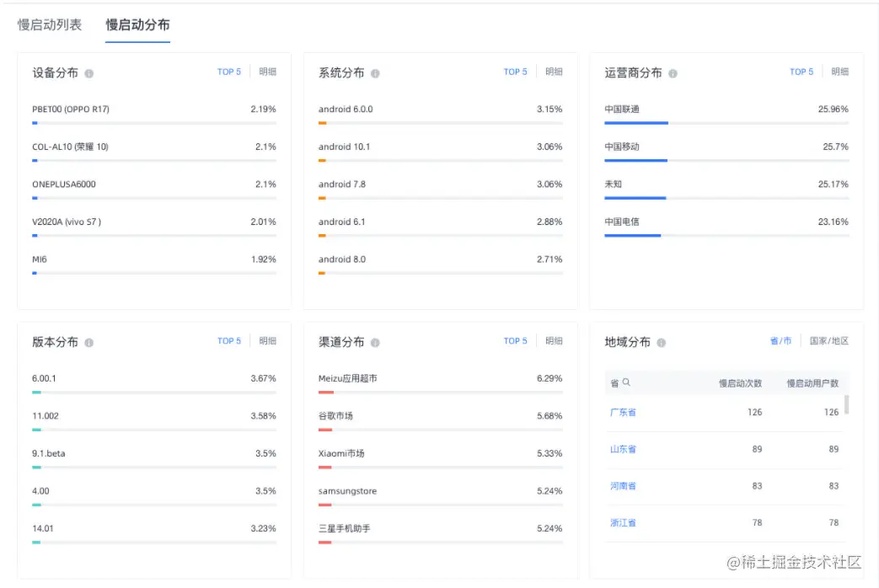
Task: Choose 省/市 view in 地域分布
Action: 780,341
